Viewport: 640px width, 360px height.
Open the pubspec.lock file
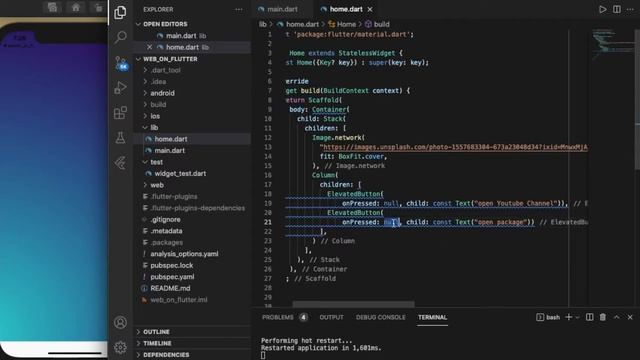pos(171,265)
